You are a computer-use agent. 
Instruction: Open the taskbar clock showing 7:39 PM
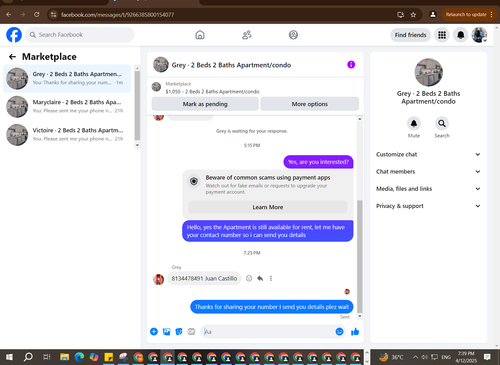pyautogui.click(x=466, y=357)
